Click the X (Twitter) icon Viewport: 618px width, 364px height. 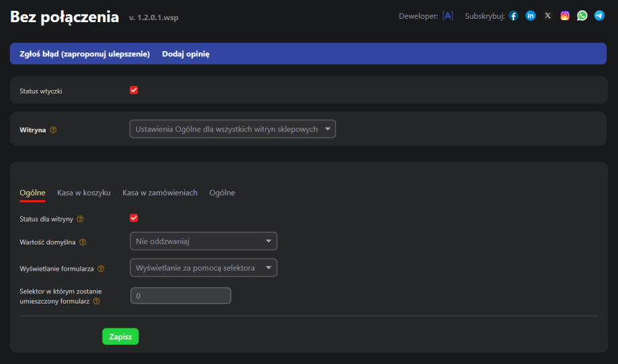pyautogui.click(x=547, y=16)
